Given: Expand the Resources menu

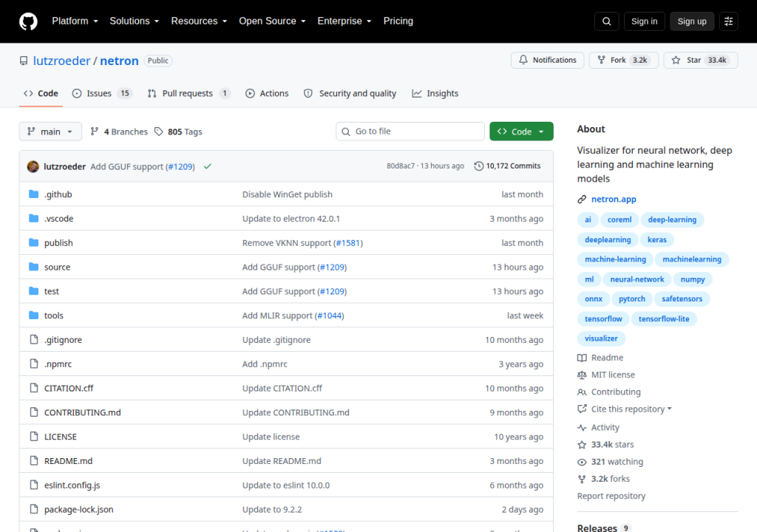Looking at the screenshot, I should 199,21.
